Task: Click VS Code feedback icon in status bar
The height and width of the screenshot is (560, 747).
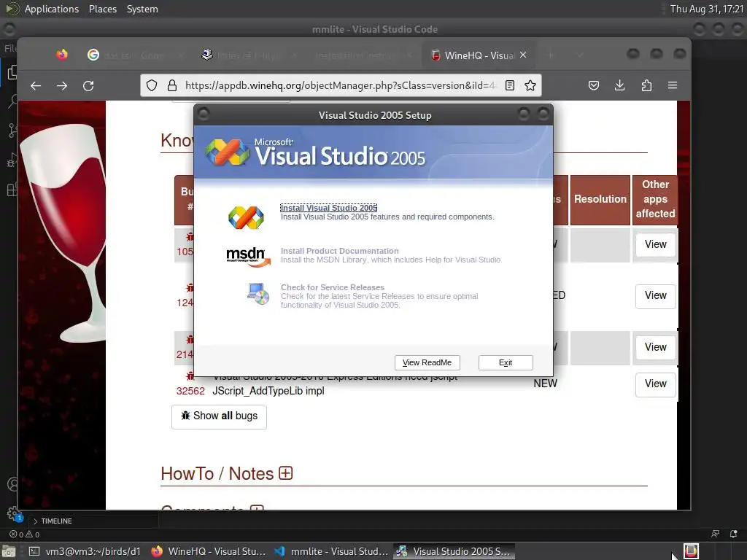Action: (x=715, y=534)
